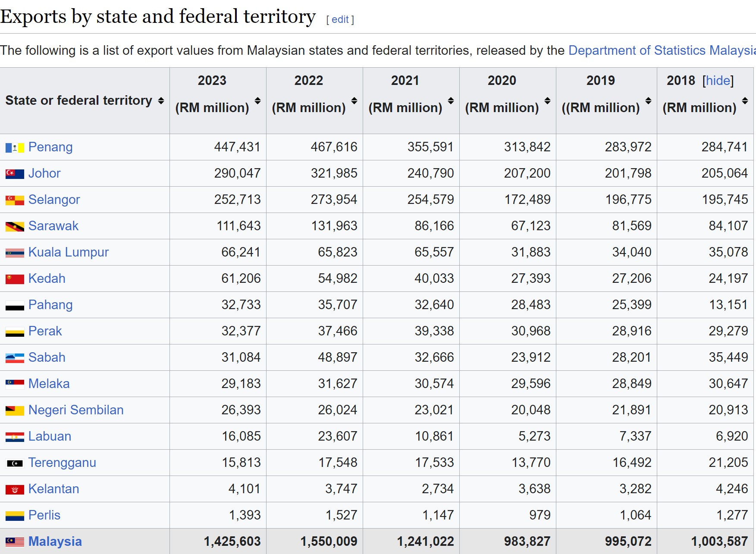Sort table by 2019 column arrows
The width and height of the screenshot is (756, 554).
click(648, 101)
